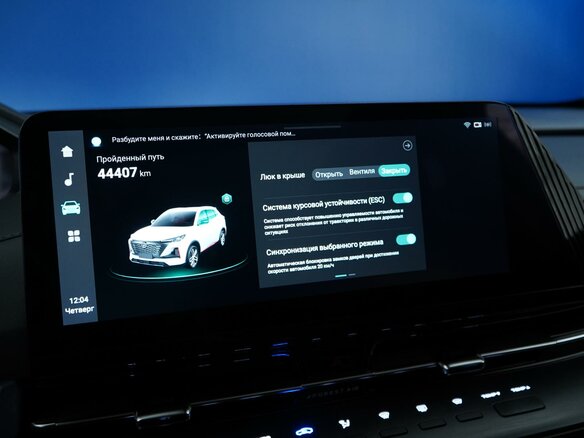Image resolution: width=584 pixels, height=438 pixels.
Task: Tap the Четверг weekday label
Action: tap(79, 310)
